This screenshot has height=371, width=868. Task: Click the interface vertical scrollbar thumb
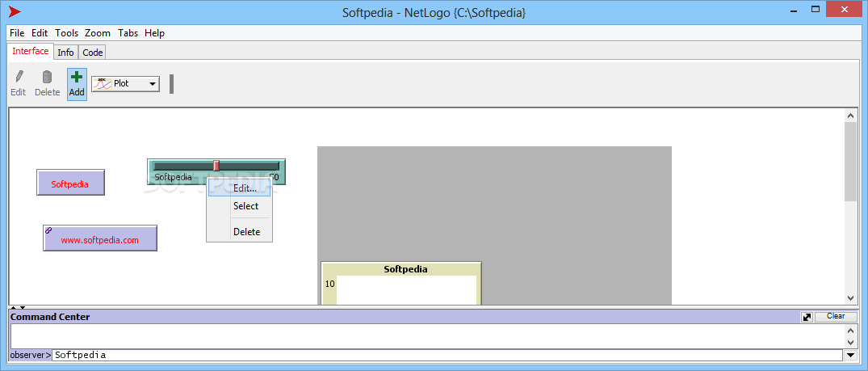(x=850, y=162)
